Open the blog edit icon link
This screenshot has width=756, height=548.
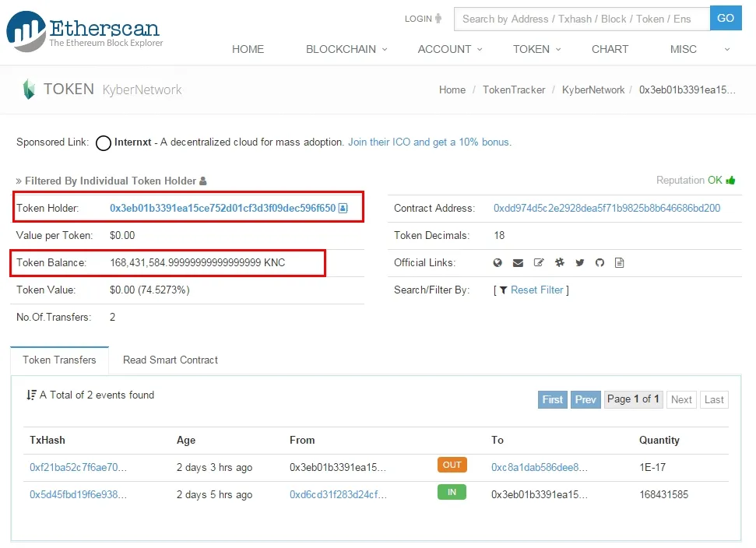click(x=539, y=262)
